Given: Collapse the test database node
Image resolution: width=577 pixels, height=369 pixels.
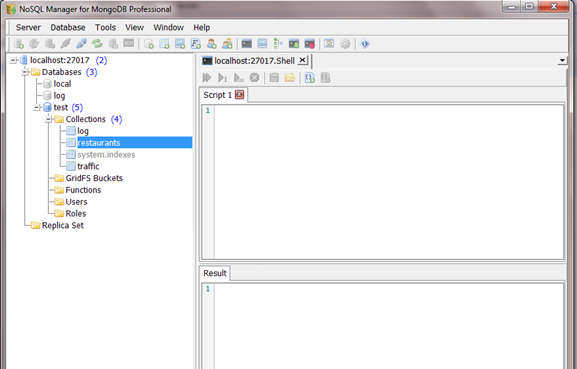Looking at the screenshot, I should point(37,107).
